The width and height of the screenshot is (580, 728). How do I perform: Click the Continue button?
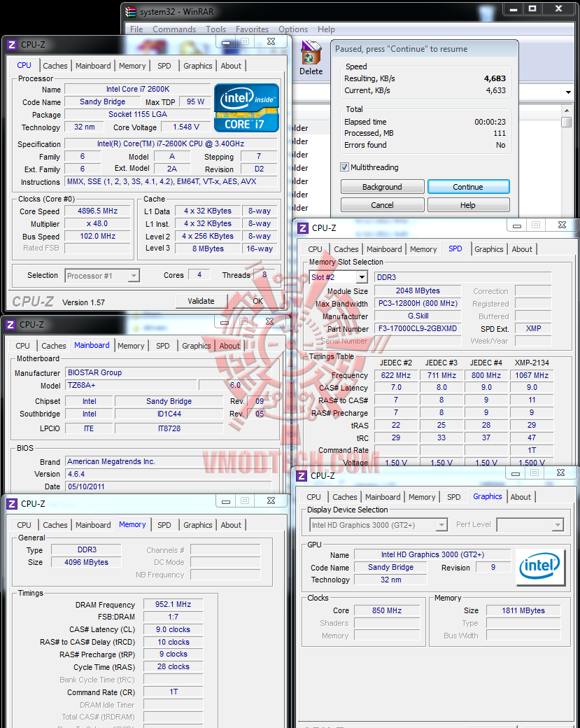pos(468,187)
